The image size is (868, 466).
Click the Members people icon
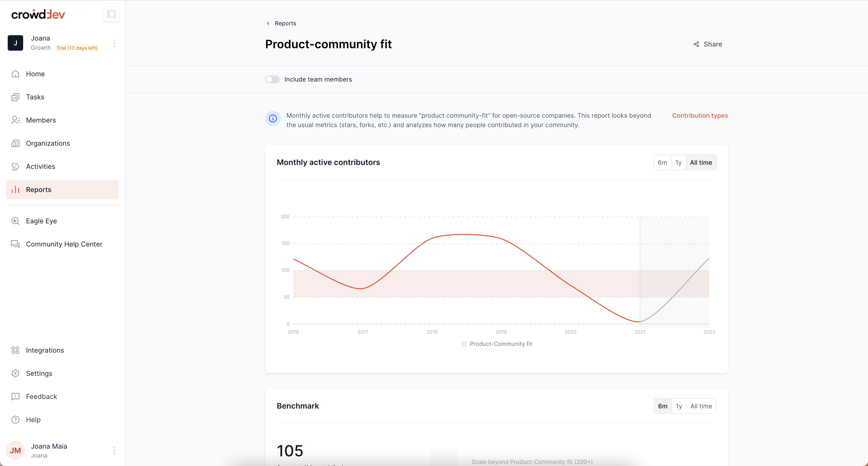click(15, 120)
